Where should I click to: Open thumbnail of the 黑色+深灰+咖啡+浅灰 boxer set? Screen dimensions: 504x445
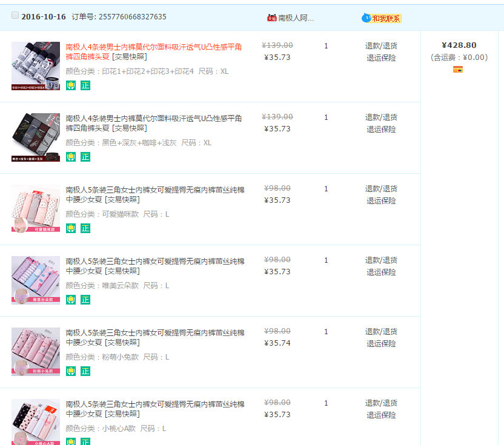[x=36, y=137]
